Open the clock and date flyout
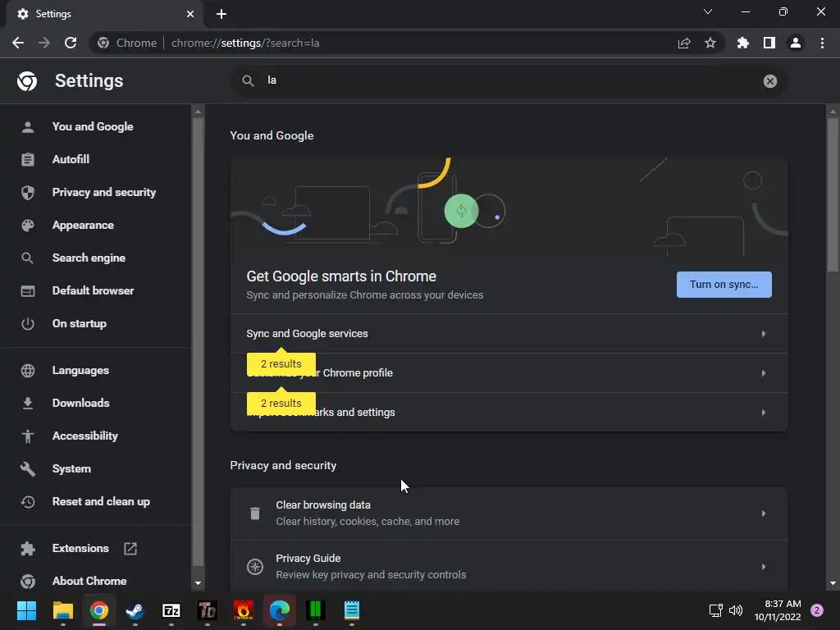Image resolution: width=840 pixels, height=630 pixels. (778, 610)
